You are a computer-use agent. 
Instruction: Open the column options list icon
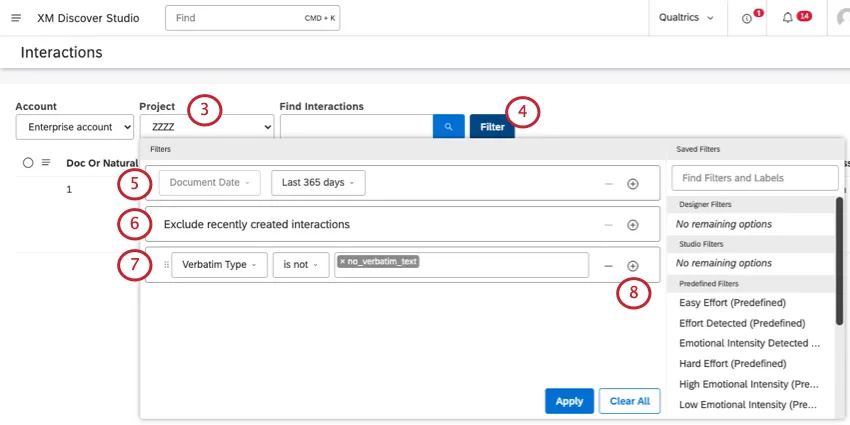tap(45, 162)
